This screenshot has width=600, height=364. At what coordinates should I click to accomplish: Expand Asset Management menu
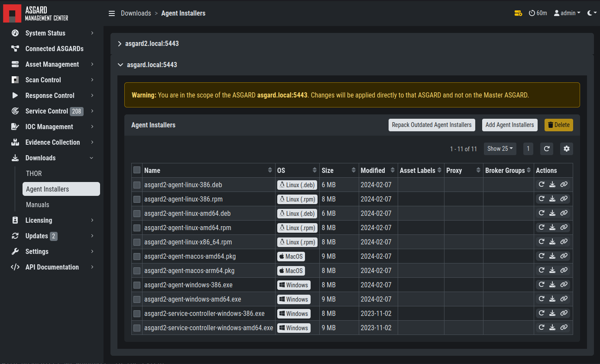coord(52,64)
